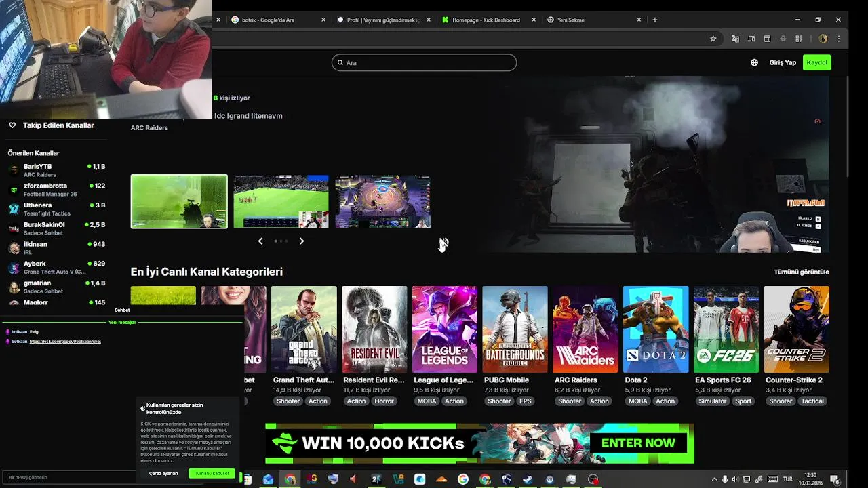Open Steam from the taskbar
868x488 pixels.
(528, 479)
